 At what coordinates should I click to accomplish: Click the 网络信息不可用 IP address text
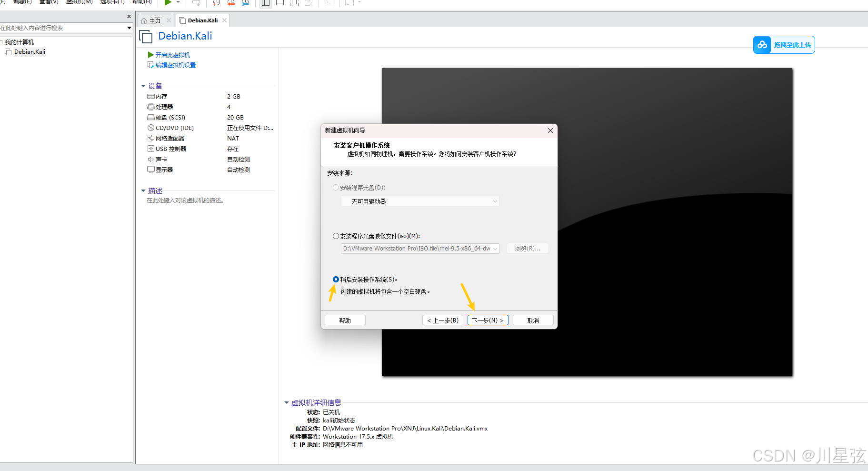point(343,445)
